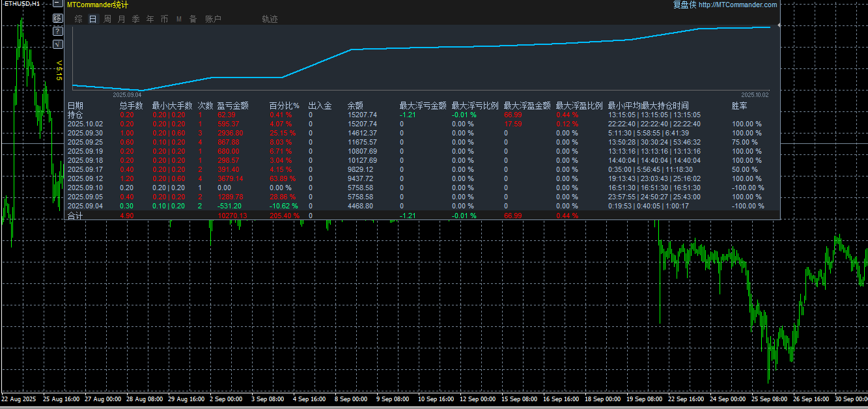This screenshot has width=868, height=409.
Task: Click the 总手数 column header
Action: (x=132, y=106)
